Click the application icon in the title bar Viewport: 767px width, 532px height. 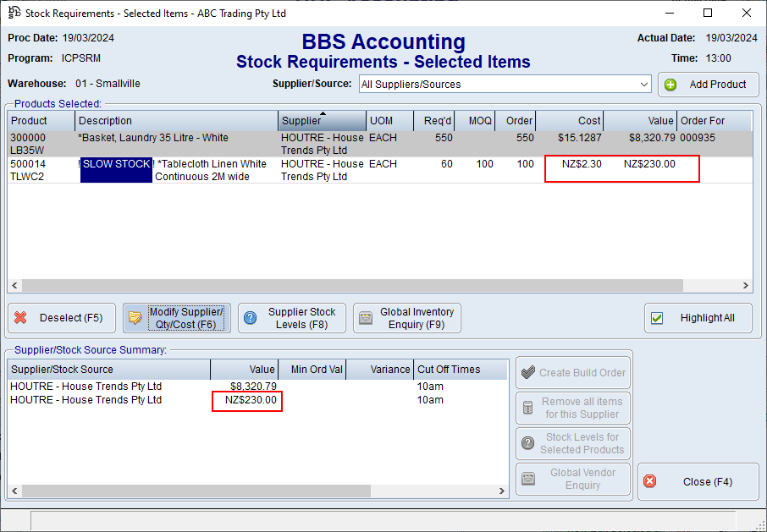click(x=13, y=13)
